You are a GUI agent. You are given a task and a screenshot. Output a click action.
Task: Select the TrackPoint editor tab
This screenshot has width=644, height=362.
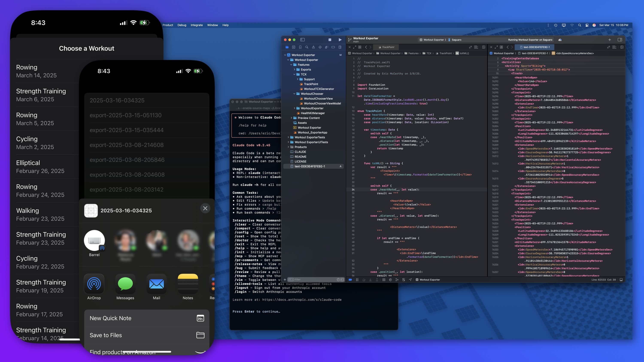tap(386, 47)
